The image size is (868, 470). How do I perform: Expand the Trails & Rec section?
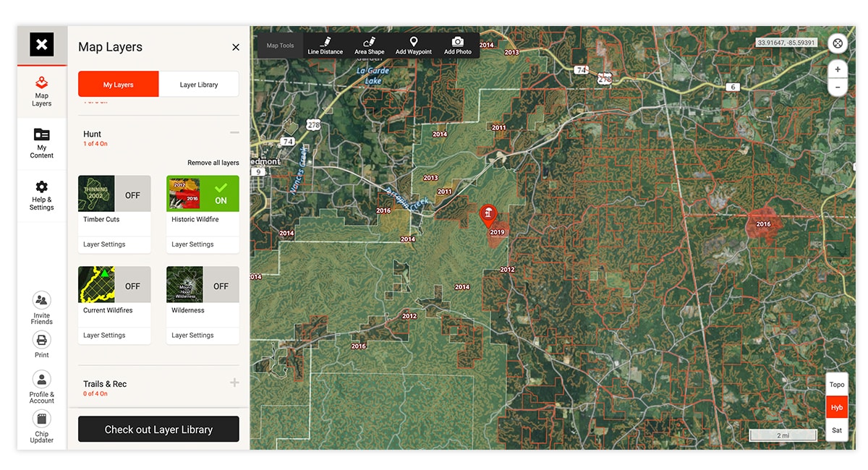[234, 383]
